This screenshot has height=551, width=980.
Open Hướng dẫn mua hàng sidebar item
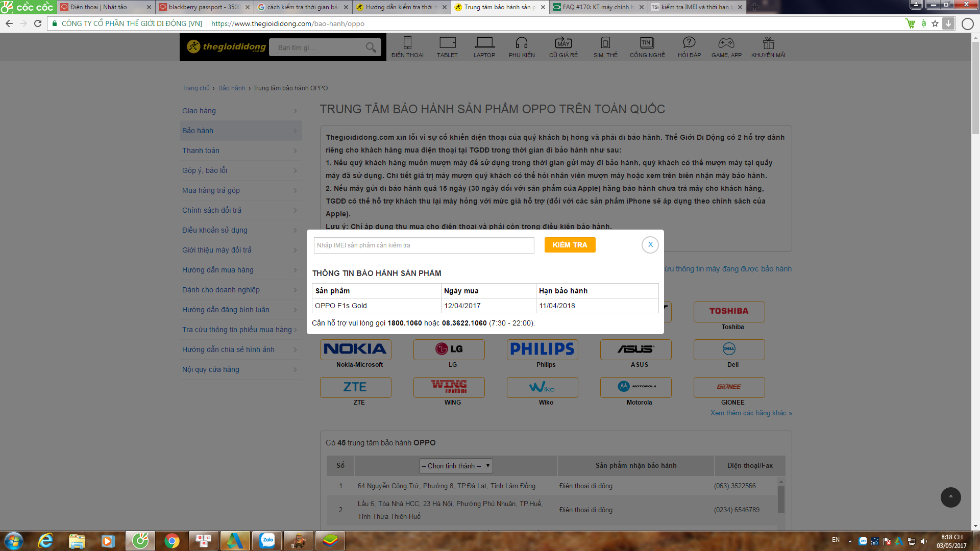[240, 270]
